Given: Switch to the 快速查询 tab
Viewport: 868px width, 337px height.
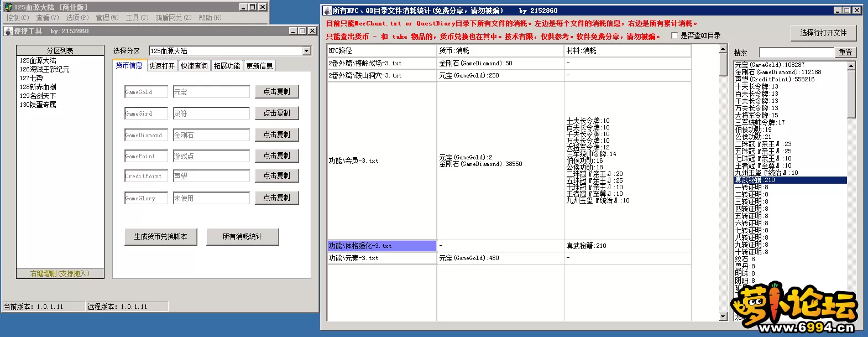Looking at the screenshot, I should pos(194,66).
